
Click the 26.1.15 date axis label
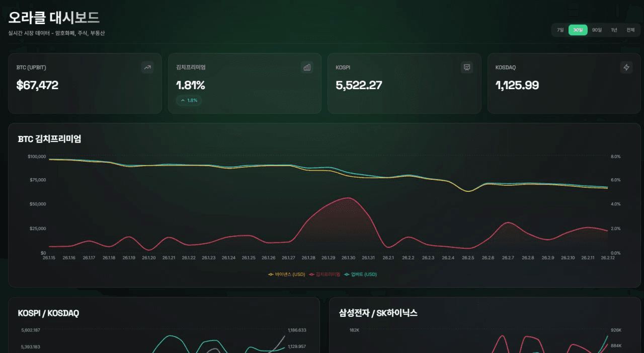coord(49,258)
